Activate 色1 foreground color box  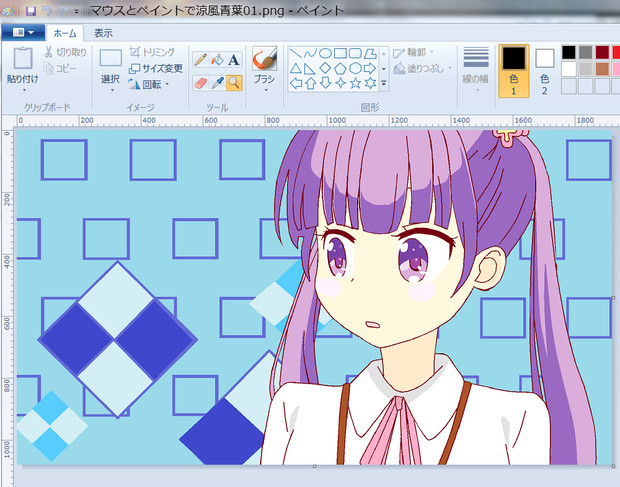tap(514, 70)
